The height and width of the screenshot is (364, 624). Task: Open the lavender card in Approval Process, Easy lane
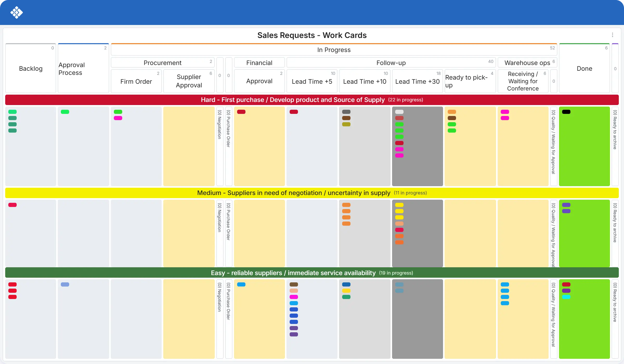[x=65, y=284]
